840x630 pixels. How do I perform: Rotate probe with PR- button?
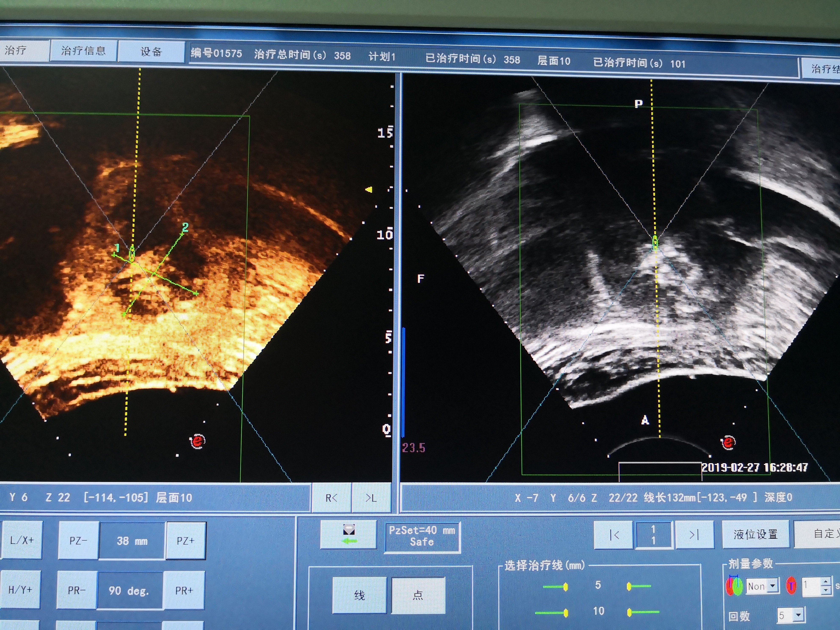click(x=77, y=590)
